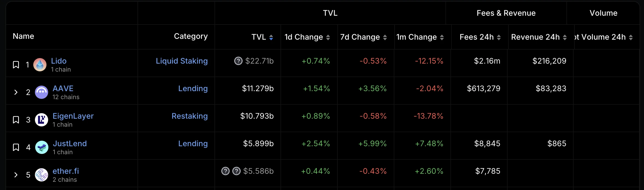Expand the ether.fi row

pyautogui.click(x=16, y=175)
